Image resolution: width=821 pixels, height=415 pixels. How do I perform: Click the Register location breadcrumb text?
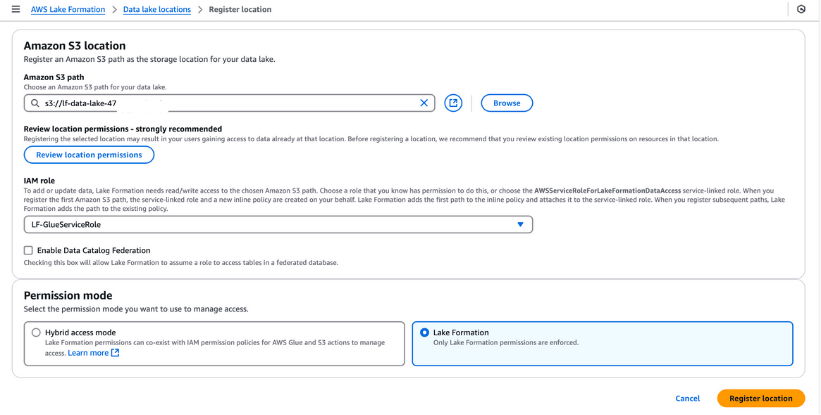pos(240,9)
